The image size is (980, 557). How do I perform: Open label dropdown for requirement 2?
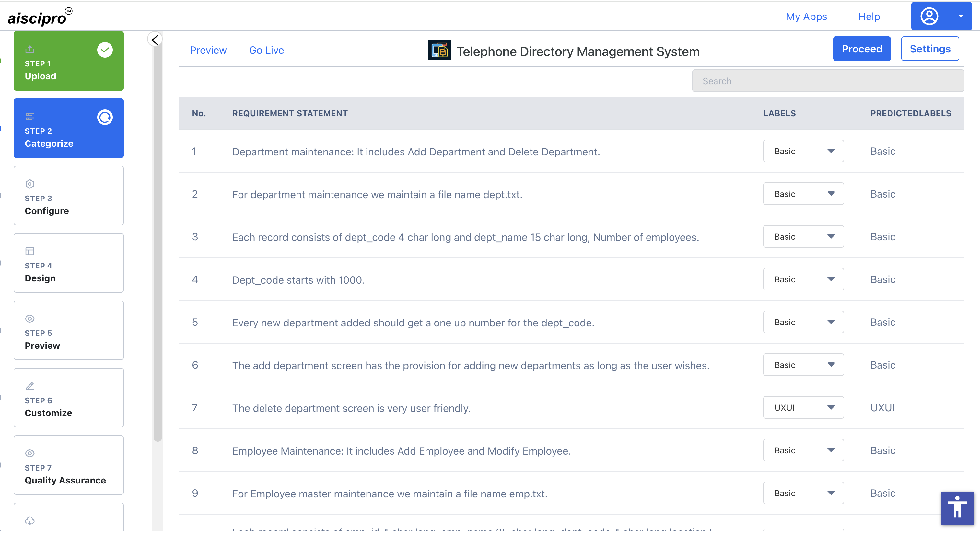pos(803,194)
